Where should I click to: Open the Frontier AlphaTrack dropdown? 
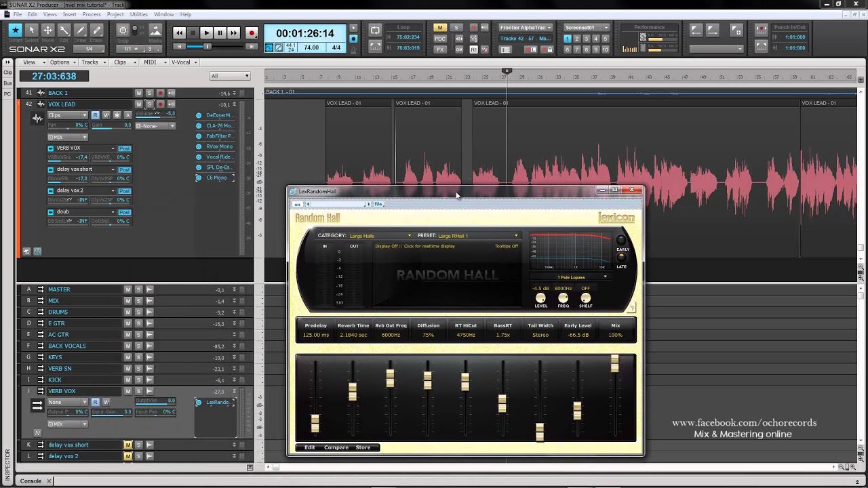click(x=526, y=28)
